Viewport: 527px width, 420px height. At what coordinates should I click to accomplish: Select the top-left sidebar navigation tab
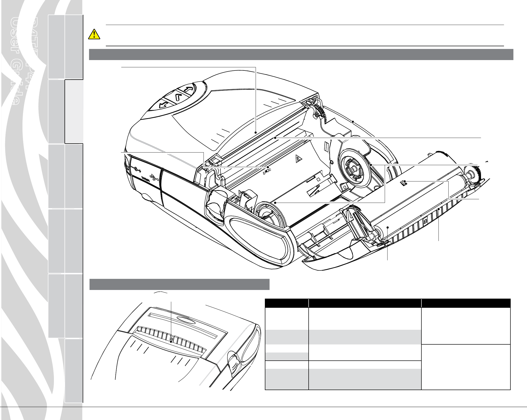point(56,46)
